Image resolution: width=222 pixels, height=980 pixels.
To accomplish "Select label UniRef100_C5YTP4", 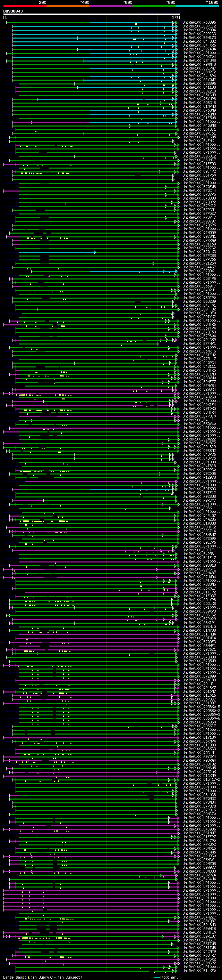I will (x=199, y=328).
